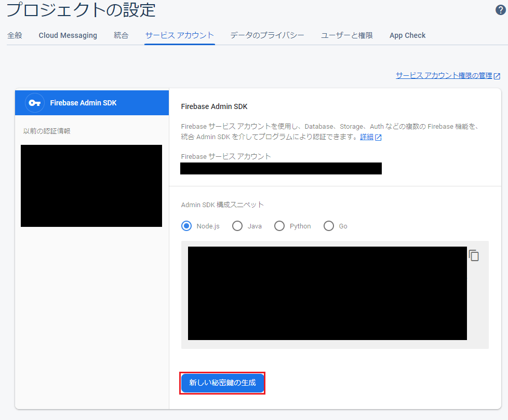Screen dimensions: 508x420
Task: Select the Java radio button
Action: pyautogui.click(x=237, y=226)
